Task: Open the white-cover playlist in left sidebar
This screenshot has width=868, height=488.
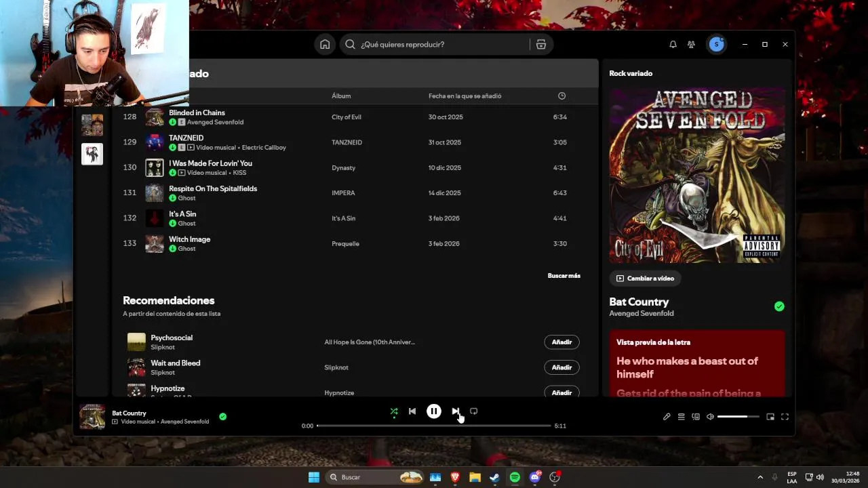Action: 92,154
